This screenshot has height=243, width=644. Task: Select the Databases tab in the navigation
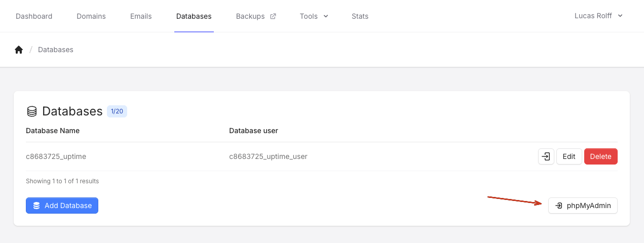coord(194,16)
